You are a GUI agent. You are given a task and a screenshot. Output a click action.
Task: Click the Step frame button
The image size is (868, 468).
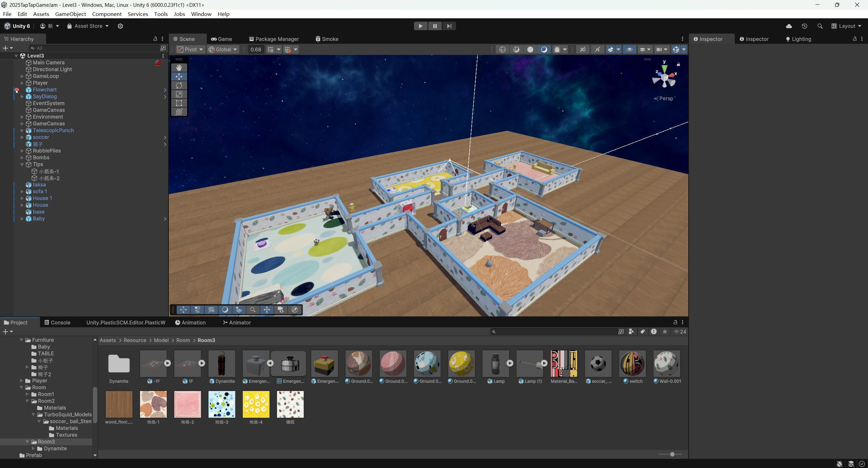pos(449,26)
